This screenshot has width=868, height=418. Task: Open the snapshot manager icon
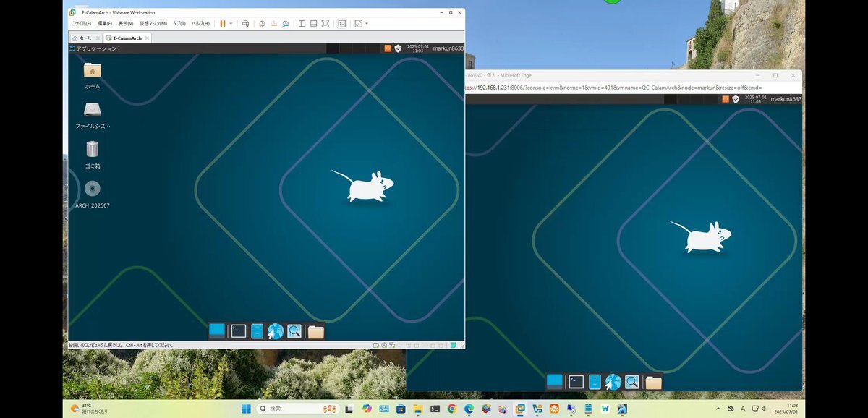pyautogui.click(x=285, y=23)
